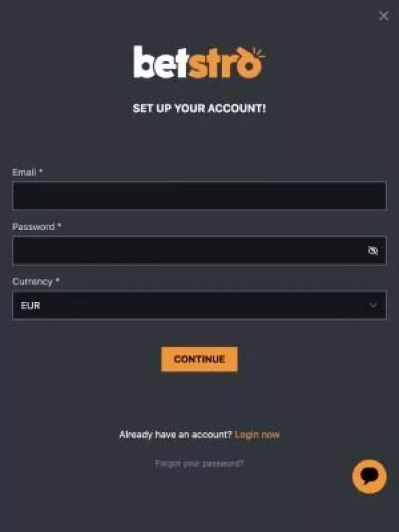Screen dimensions: 399x532
Task: Expand the Currency dropdown chevron
Action: point(373,305)
